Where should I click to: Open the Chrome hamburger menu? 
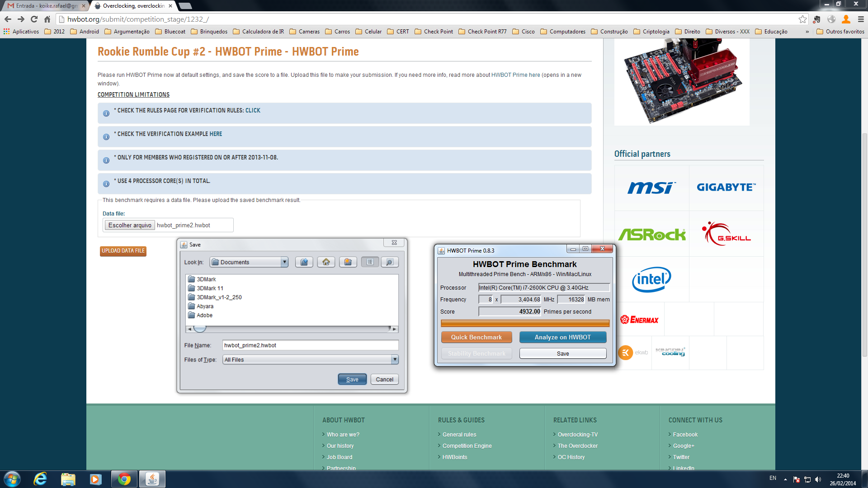point(861,19)
